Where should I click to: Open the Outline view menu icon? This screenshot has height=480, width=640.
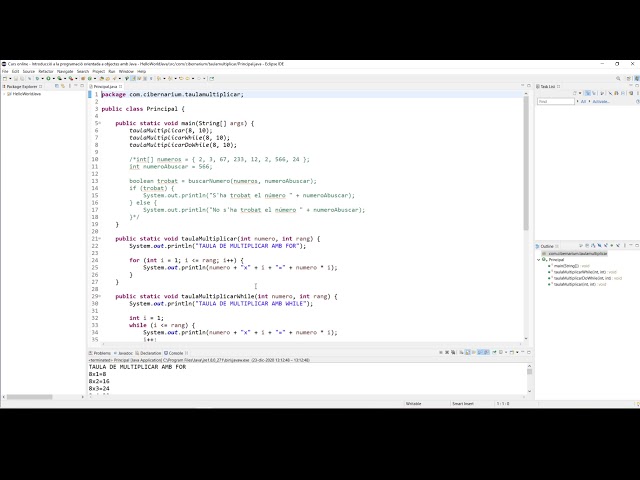pos(625,246)
